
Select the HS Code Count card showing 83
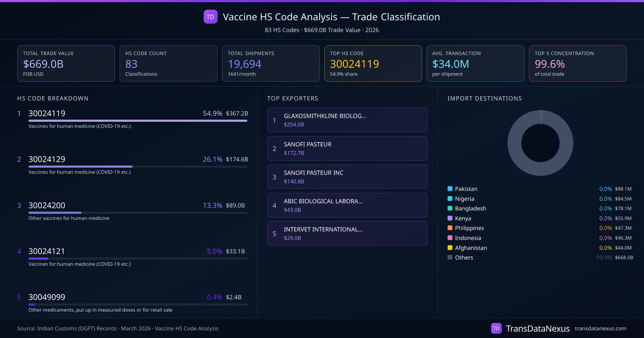[x=168, y=63]
